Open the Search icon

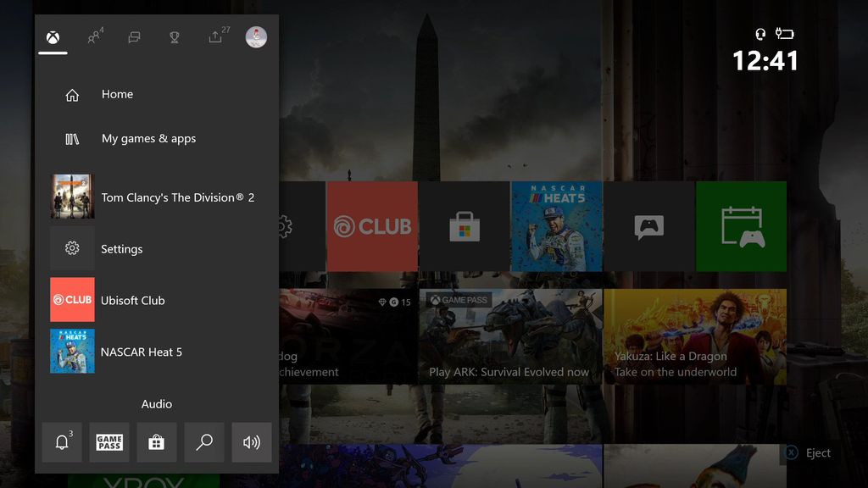(203, 441)
